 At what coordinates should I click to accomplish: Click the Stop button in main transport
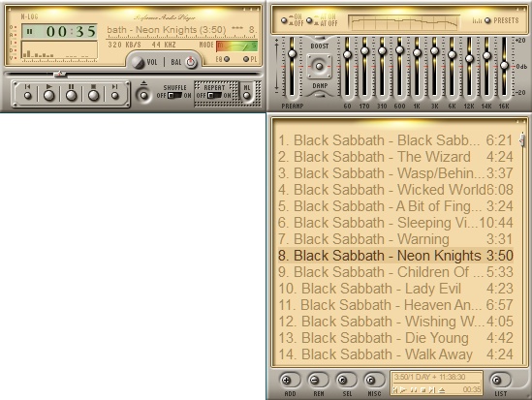click(93, 95)
